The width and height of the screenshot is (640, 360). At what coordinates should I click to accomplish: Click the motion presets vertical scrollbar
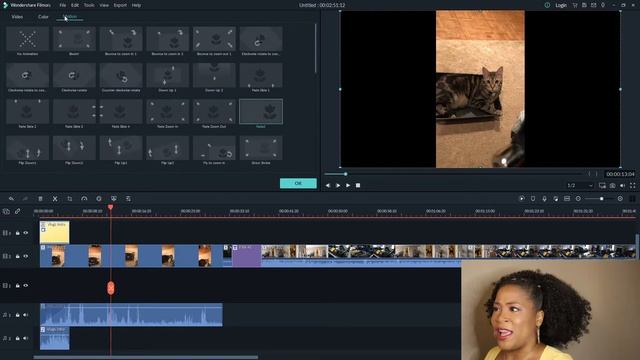[315, 49]
